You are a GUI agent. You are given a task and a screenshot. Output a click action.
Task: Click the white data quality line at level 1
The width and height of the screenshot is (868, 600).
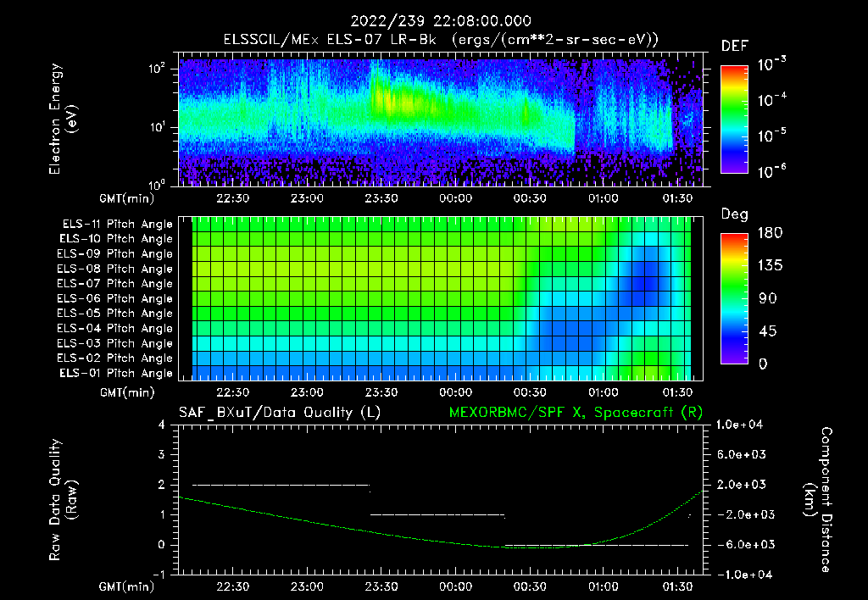[437, 514]
